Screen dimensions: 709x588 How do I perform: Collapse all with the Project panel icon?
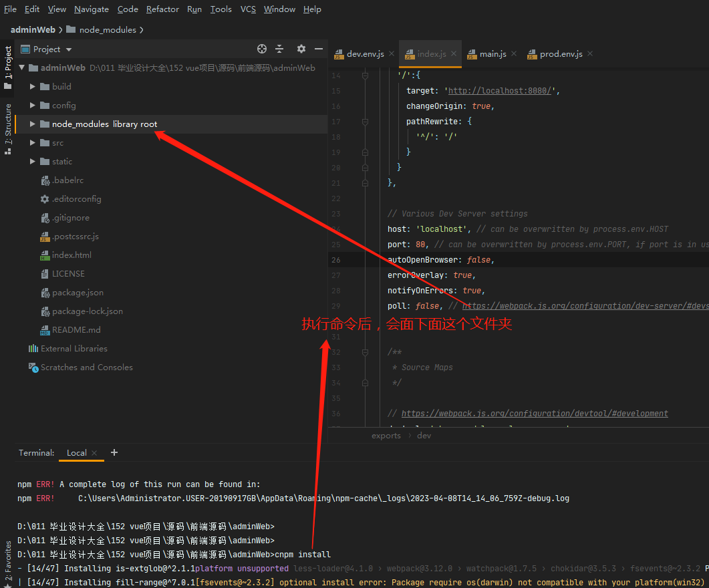pyautogui.click(x=279, y=49)
